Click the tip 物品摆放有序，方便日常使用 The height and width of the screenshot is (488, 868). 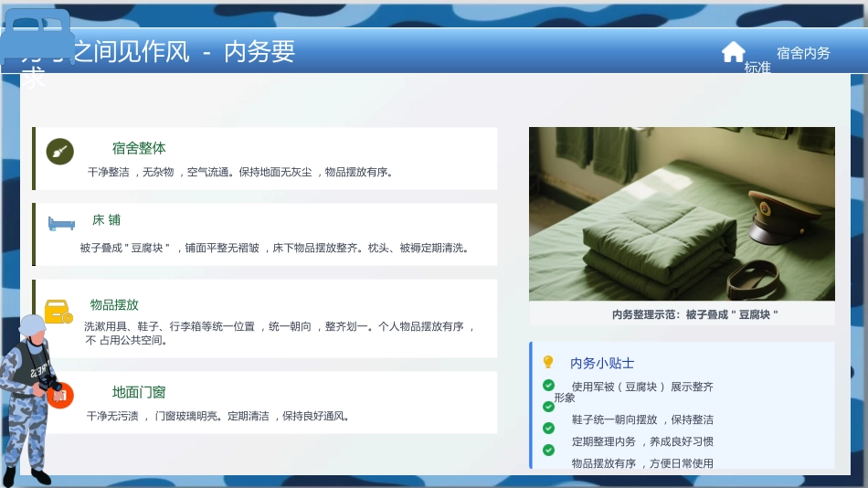pyautogui.click(x=642, y=463)
